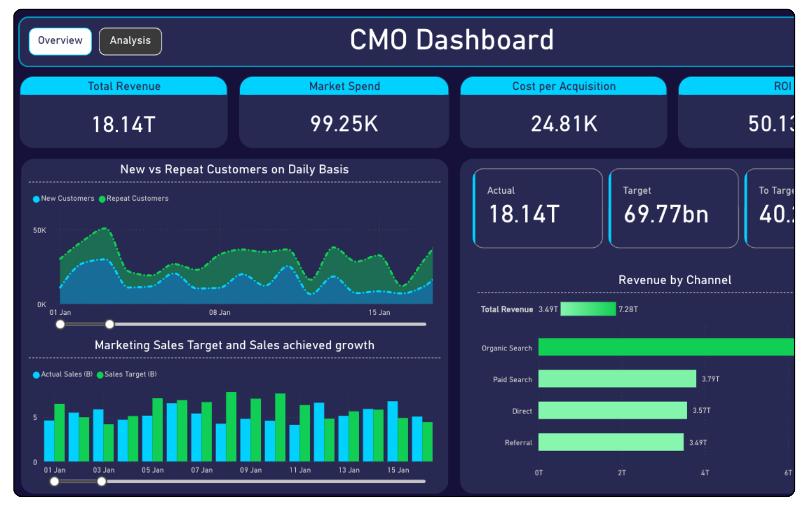Image resolution: width=812 pixels, height=507 pixels.
Task: Toggle the New Customers legend marker
Action: click(36, 199)
